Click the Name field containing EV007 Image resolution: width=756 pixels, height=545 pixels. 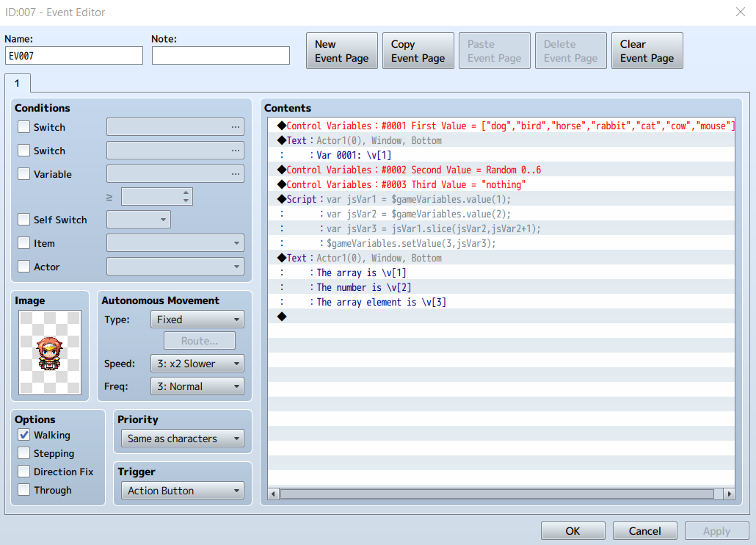click(74, 56)
